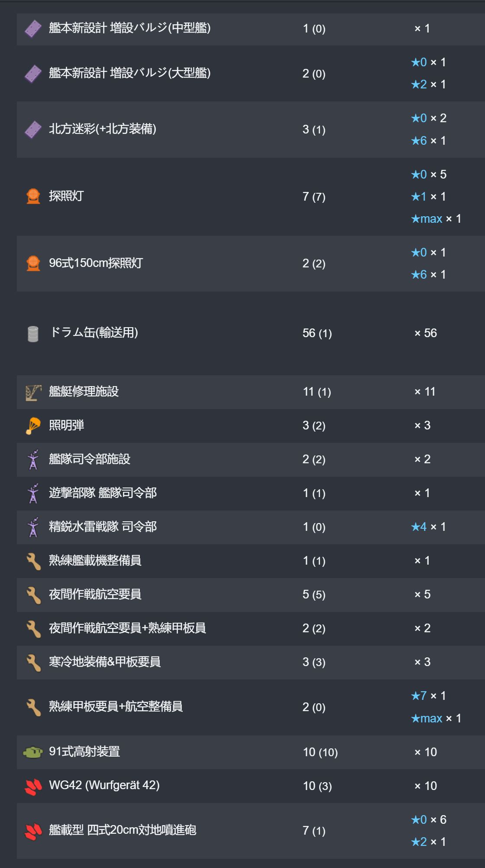Select the 寒冷地装備&甲板要員 row label
The height and width of the screenshot is (868, 485).
pos(105,662)
